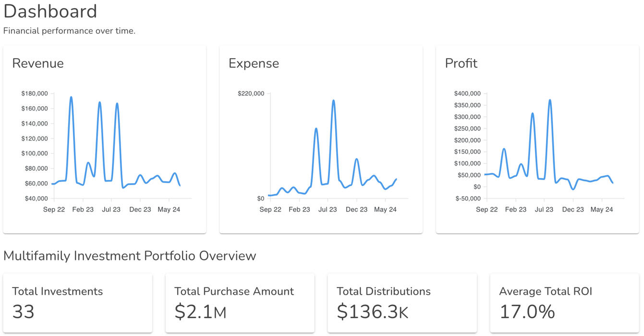Click the Financial performance over time subtitle
The image size is (644, 336).
[x=69, y=31]
